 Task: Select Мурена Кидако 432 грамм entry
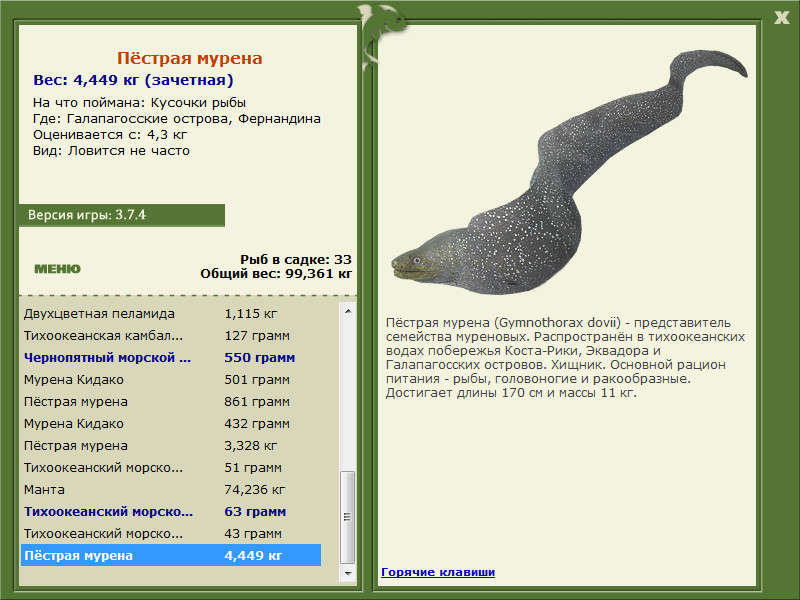[x=171, y=423]
